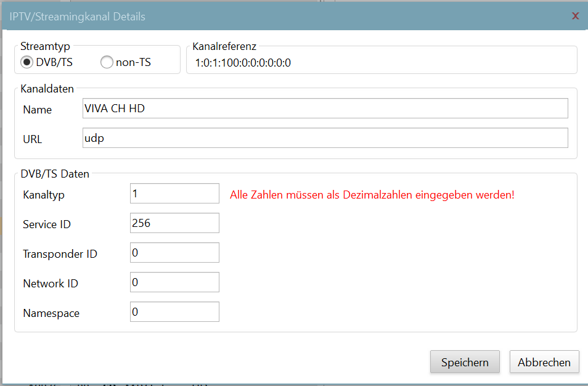This screenshot has width=588, height=386.
Task: Click the Namespace input field
Action: [174, 312]
